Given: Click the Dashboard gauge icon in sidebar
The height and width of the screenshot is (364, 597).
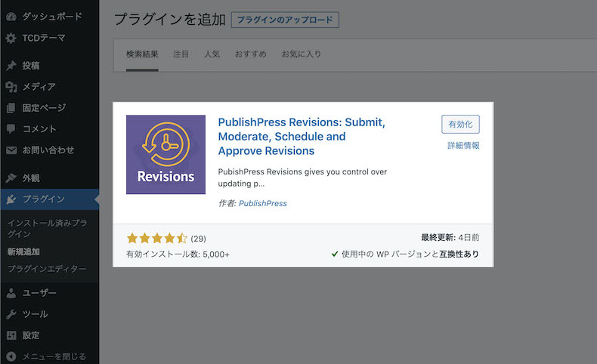Looking at the screenshot, I should coord(11,17).
